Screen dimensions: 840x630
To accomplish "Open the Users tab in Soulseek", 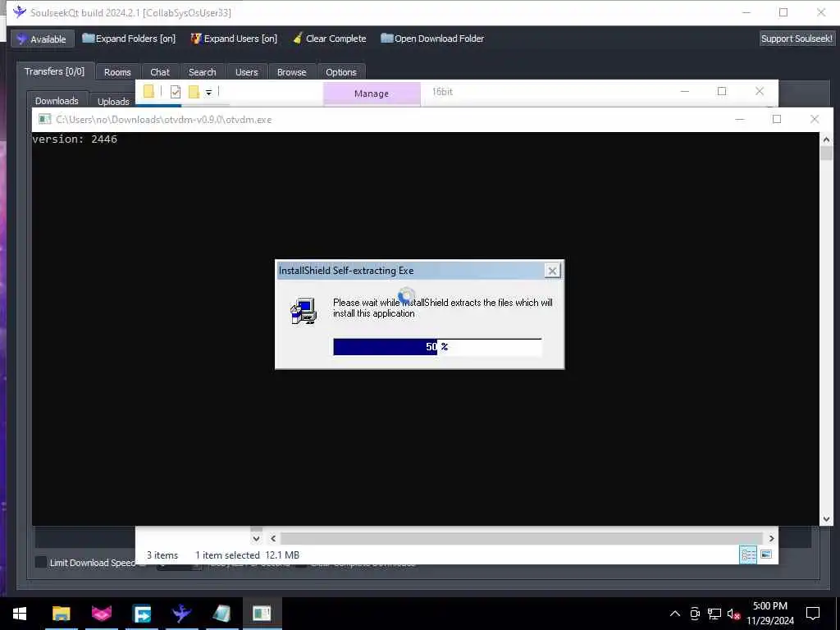I will 246,72.
